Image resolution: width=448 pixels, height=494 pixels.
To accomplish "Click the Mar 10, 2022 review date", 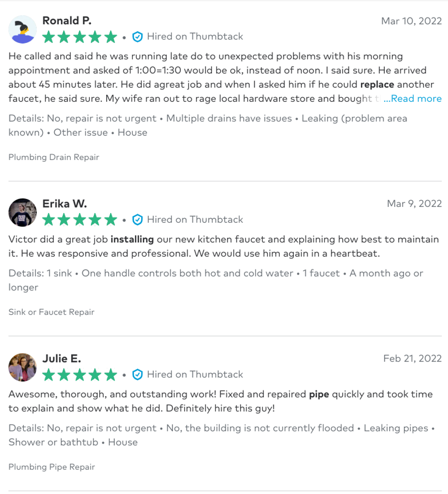I will tap(411, 21).
